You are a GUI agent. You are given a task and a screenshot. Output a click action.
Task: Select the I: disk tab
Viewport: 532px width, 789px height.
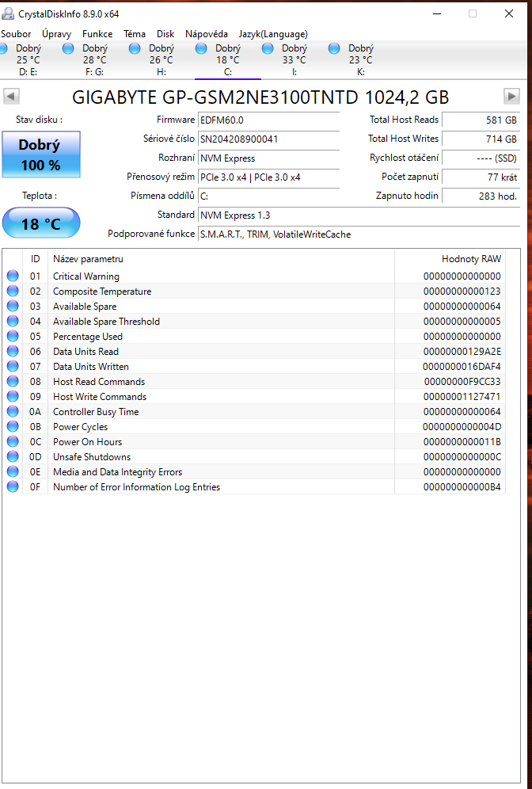coord(294,60)
